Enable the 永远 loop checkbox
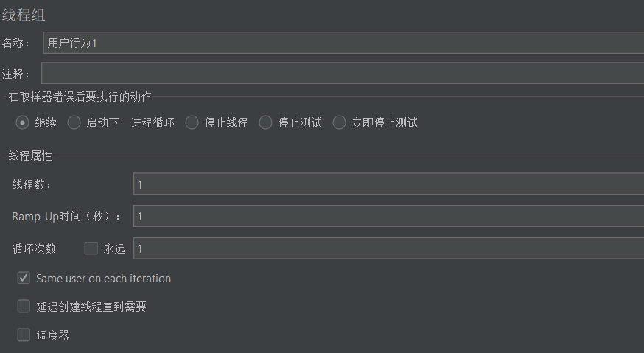644x353 pixels. (91, 248)
